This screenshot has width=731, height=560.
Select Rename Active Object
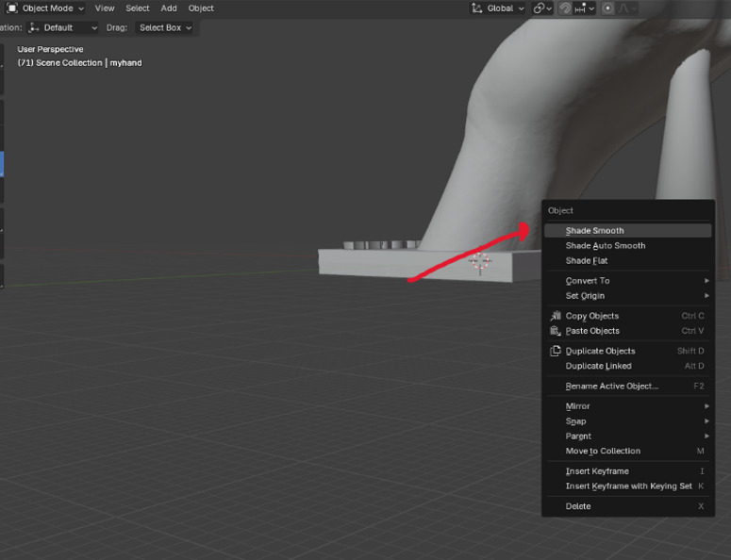pyautogui.click(x=627, y=386)
